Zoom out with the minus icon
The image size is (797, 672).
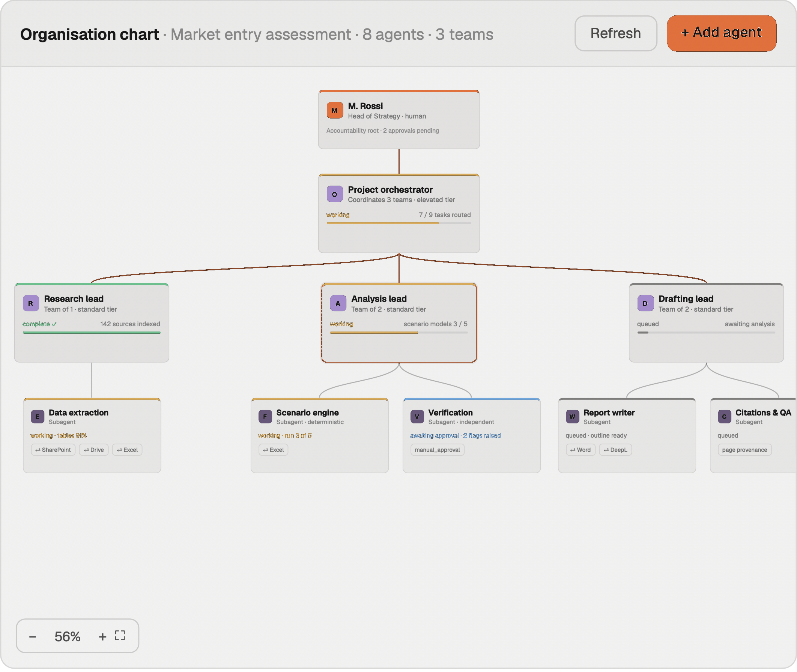coord(33,637)
